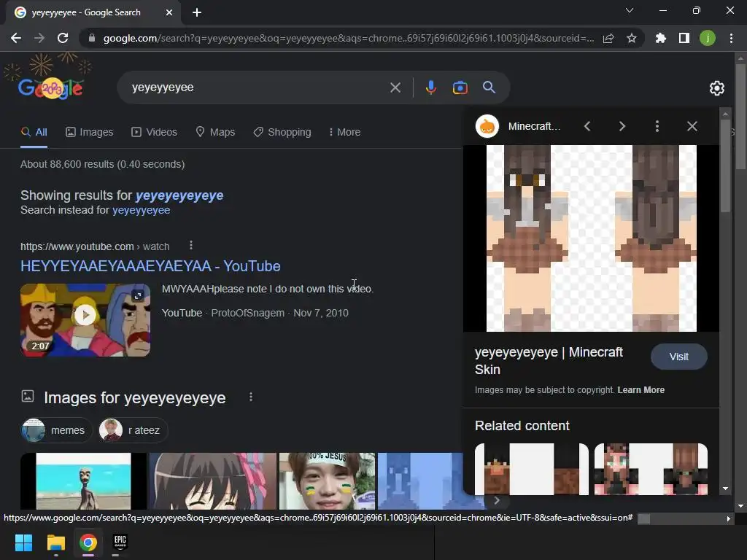
Task: Open the alien beach image thumbnail
Action: [x=83, y=481]
